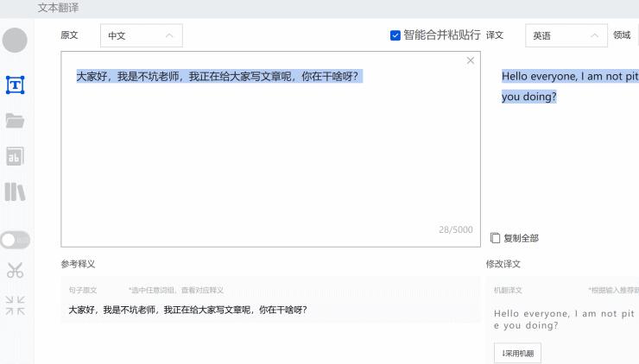Click the document translation icon in sidebar
This screenshot has height=364, width=639.
[15, 156]
